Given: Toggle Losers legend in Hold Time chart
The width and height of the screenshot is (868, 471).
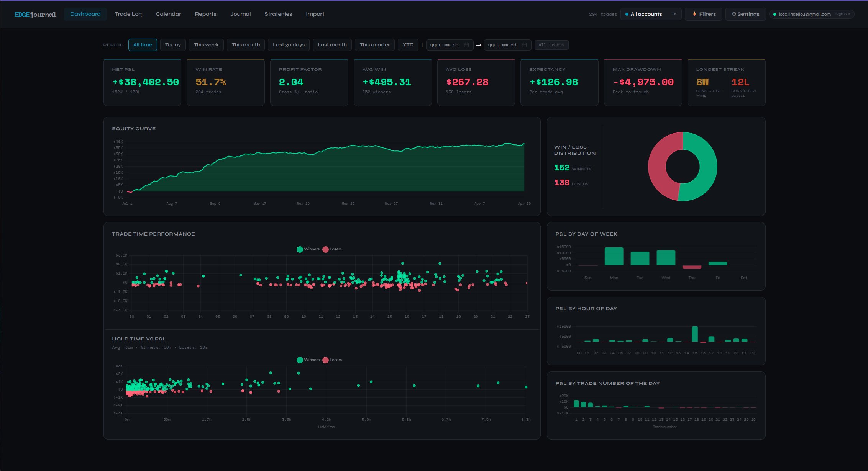Looking at the screenshot, I should [332, 360].
